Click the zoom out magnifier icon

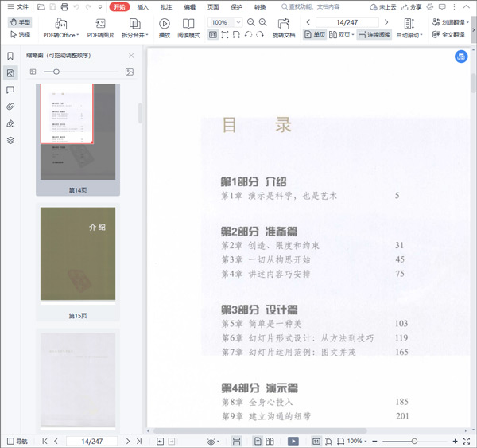tap(251, 22)
